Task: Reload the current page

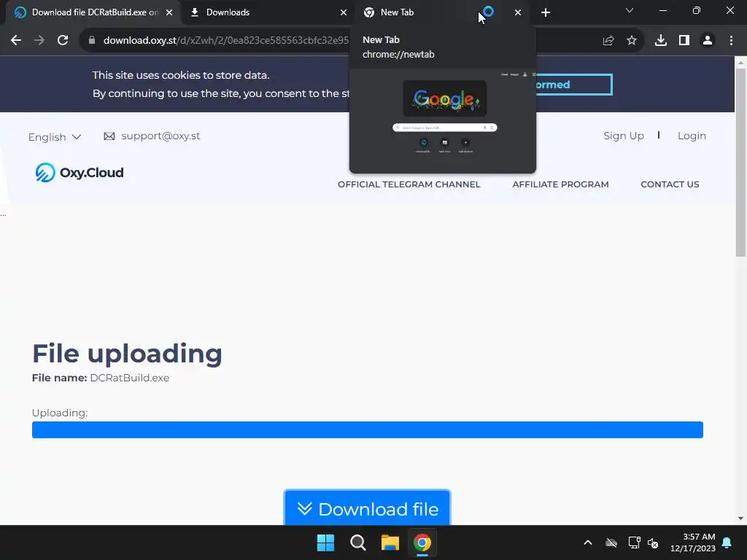Action: (x=63, y=41)
